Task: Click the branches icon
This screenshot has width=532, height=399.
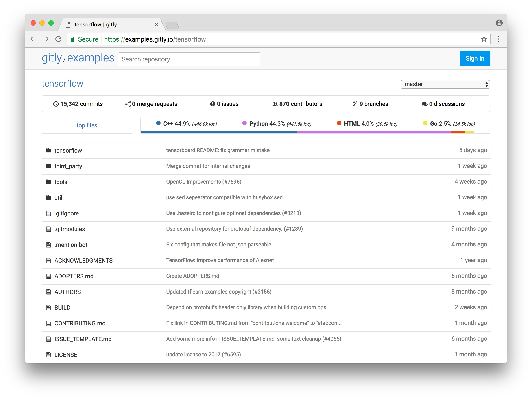Action: point(355,104)
